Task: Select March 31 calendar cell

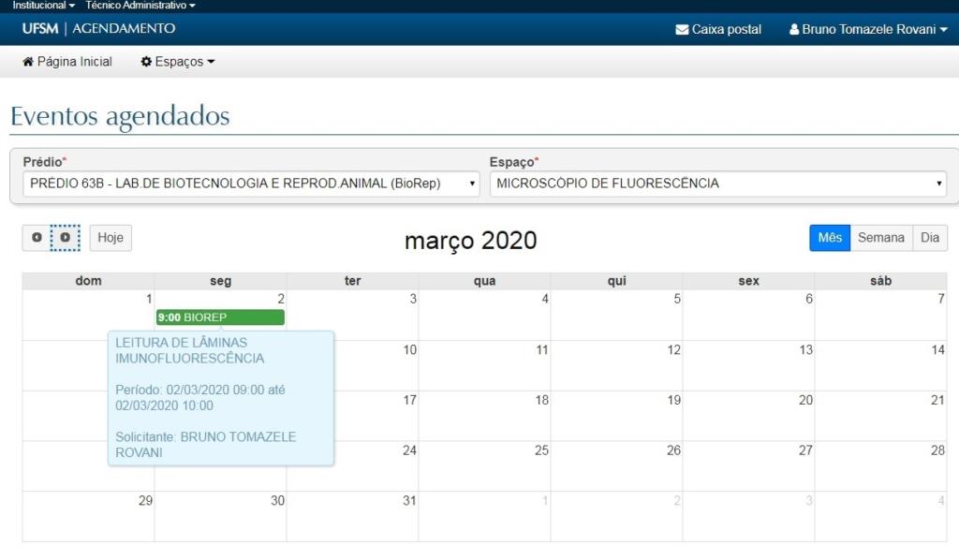Action: coord(352,517)
